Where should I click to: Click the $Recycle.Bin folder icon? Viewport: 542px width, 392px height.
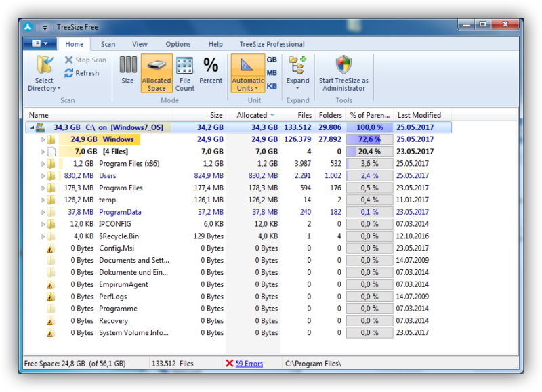tap(51, 236)
